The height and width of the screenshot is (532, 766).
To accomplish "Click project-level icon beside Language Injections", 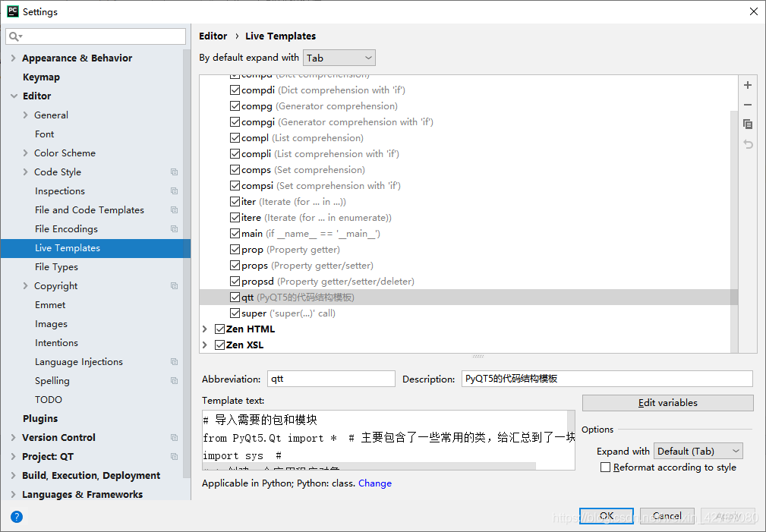I will 174,361.
